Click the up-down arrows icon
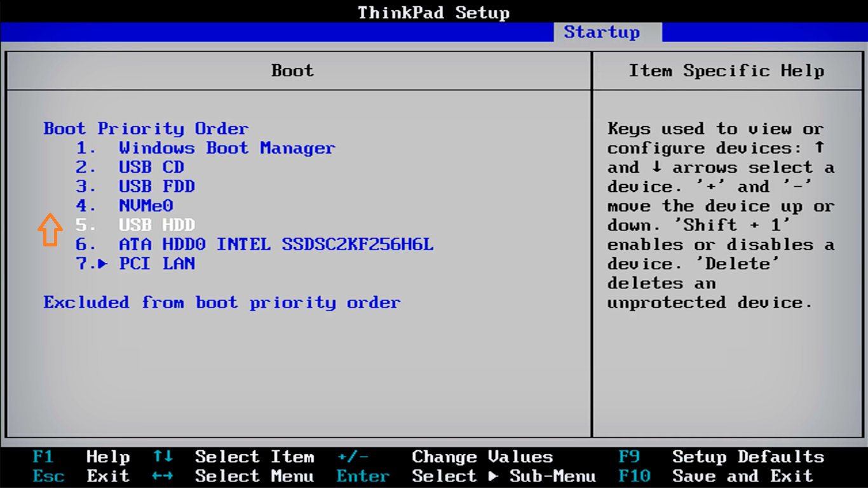Image resolution: width=868 pixels, height=489 pixels. coord(163,457)
